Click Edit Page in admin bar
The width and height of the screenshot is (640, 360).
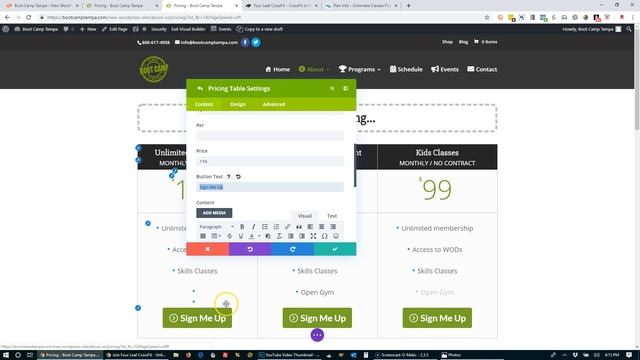click(x=114, y=29)
